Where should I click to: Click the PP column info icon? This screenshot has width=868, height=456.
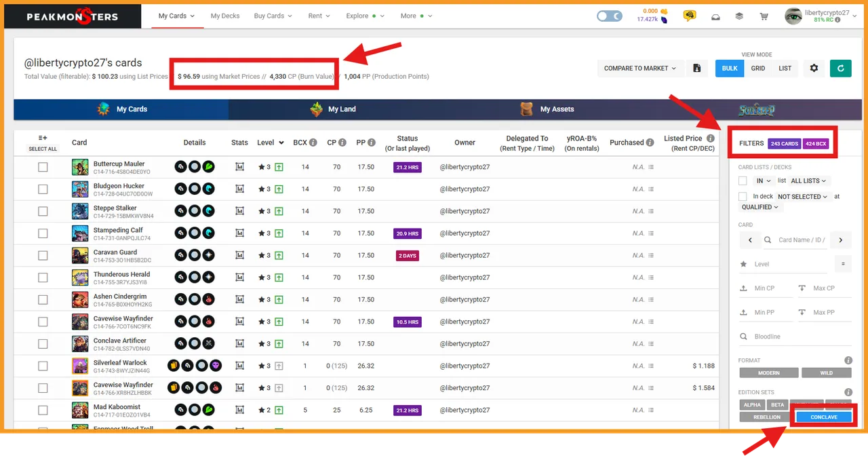372,142
